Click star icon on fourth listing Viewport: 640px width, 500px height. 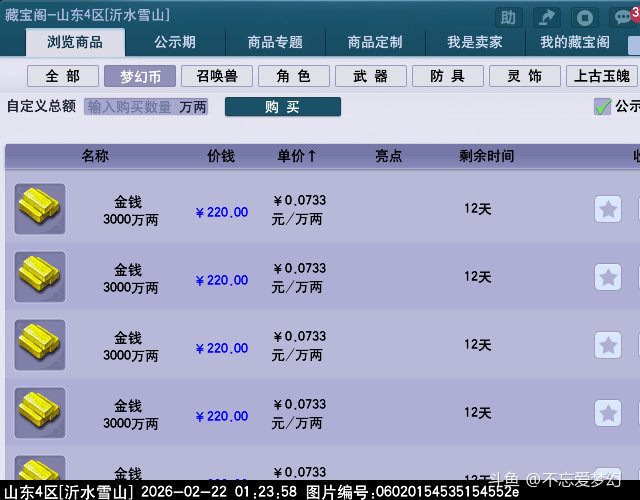point(608,413)
